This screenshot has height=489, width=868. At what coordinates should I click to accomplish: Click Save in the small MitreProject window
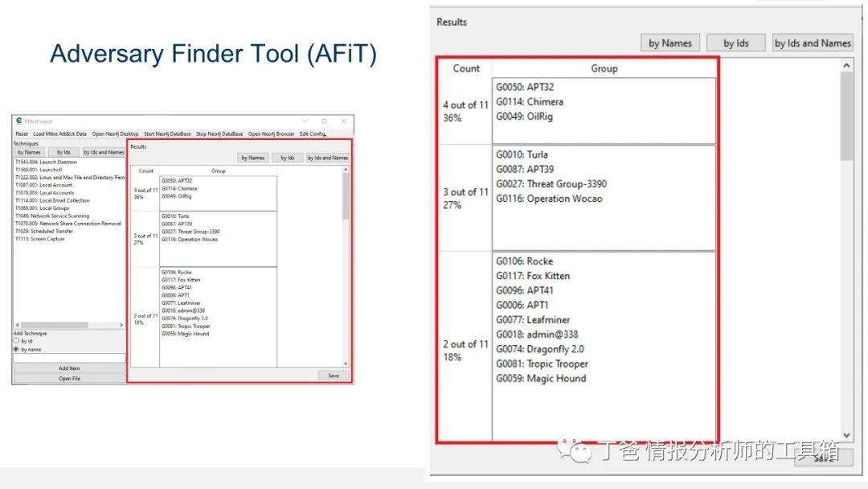click(334, 376)
